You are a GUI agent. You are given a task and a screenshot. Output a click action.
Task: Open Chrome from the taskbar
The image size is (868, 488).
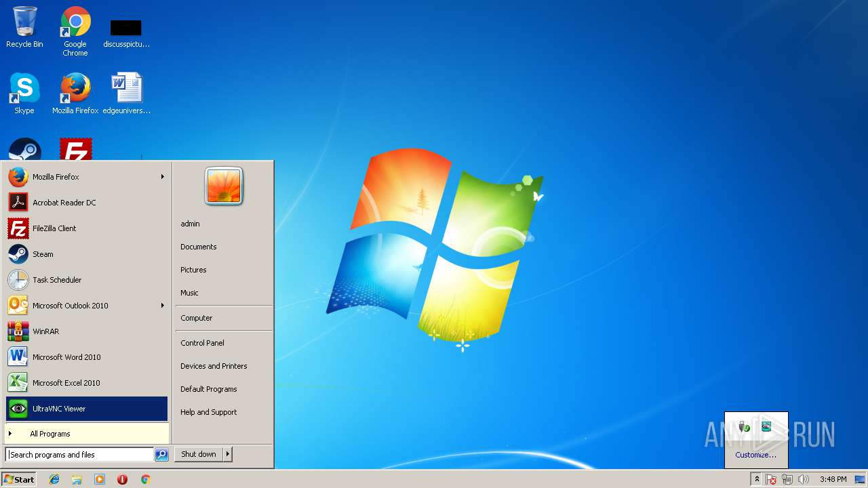point(145,479)
